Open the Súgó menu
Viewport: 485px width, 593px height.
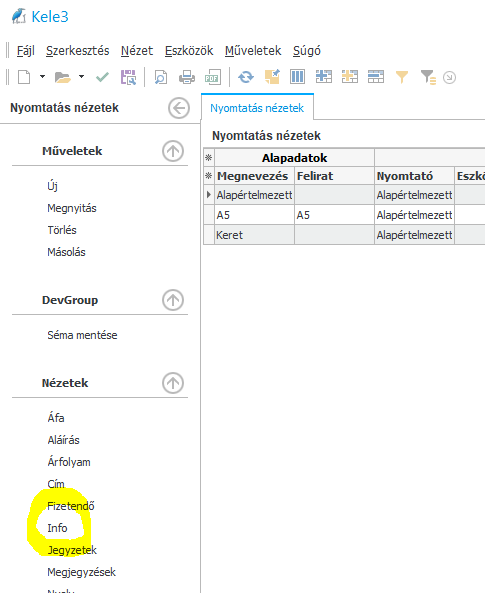click(307, 51)
